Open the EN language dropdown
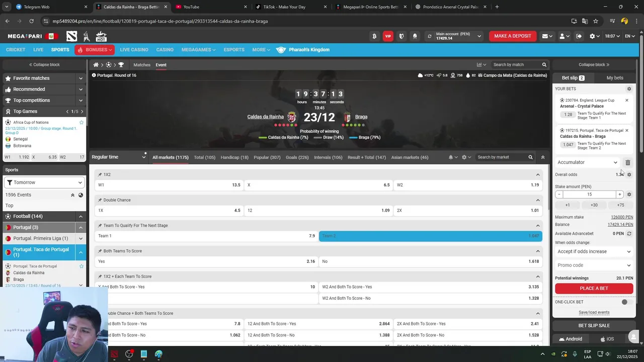 (x=630, y=36)
